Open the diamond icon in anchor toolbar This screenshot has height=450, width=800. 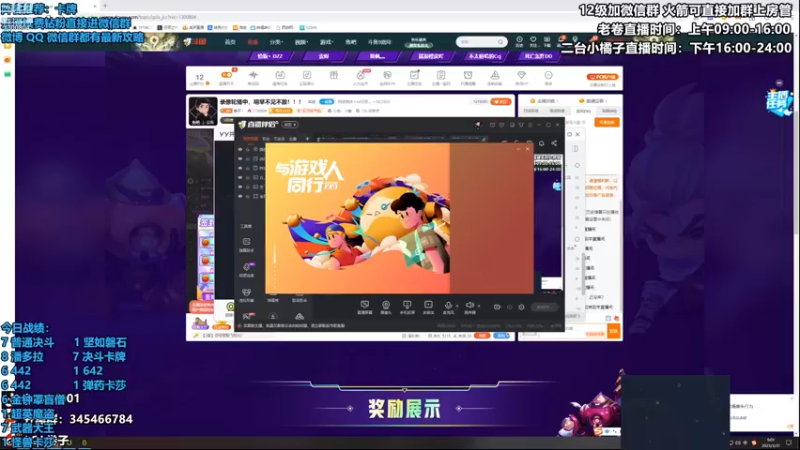(x=521, y=76)
